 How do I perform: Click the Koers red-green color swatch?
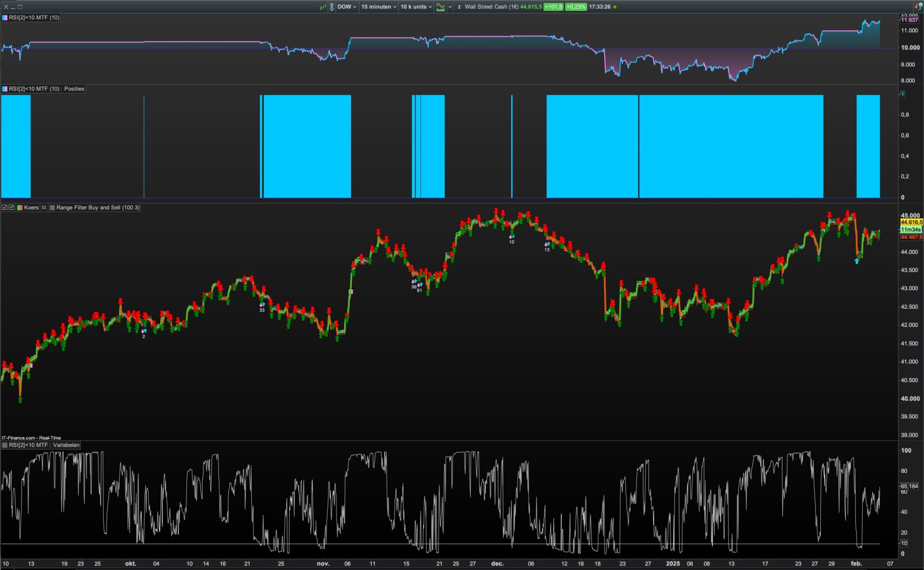(19, 208)
